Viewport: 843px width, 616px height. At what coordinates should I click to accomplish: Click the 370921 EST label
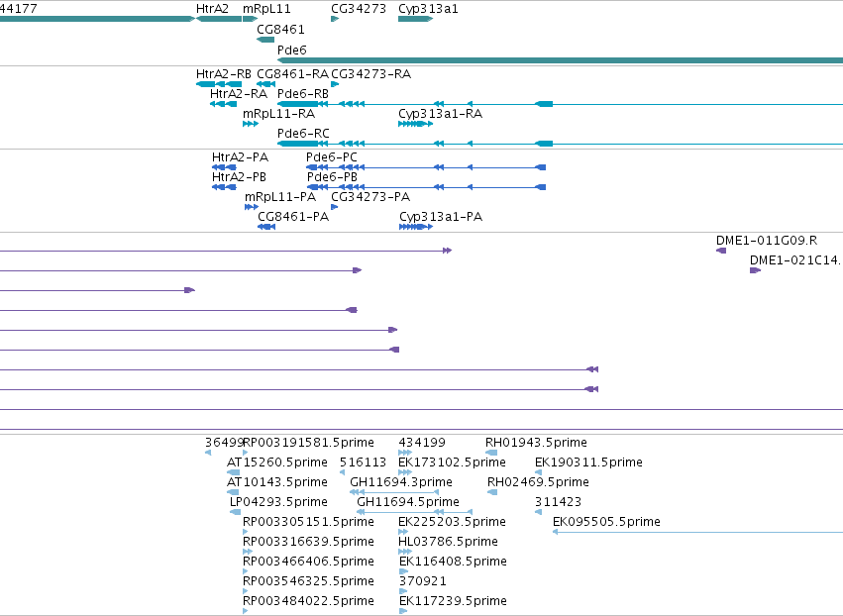(x=423, y=581)
